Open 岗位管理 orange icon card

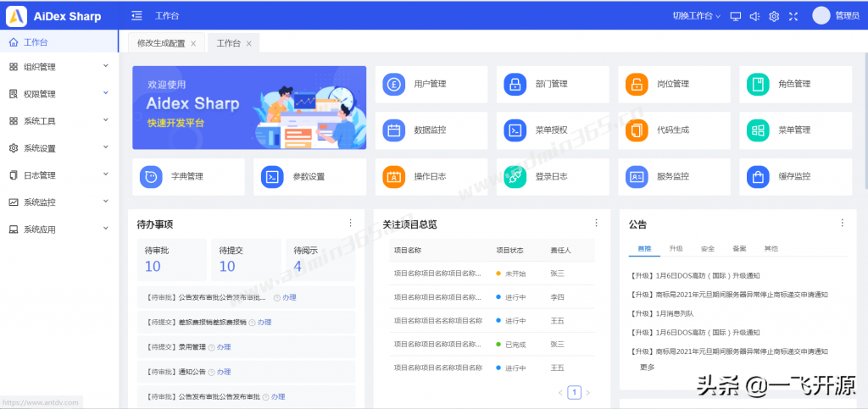click(674, 84)
